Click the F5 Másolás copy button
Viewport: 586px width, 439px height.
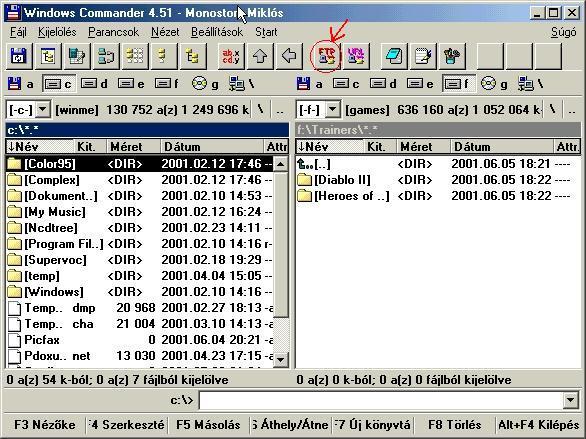pos(208,425)
